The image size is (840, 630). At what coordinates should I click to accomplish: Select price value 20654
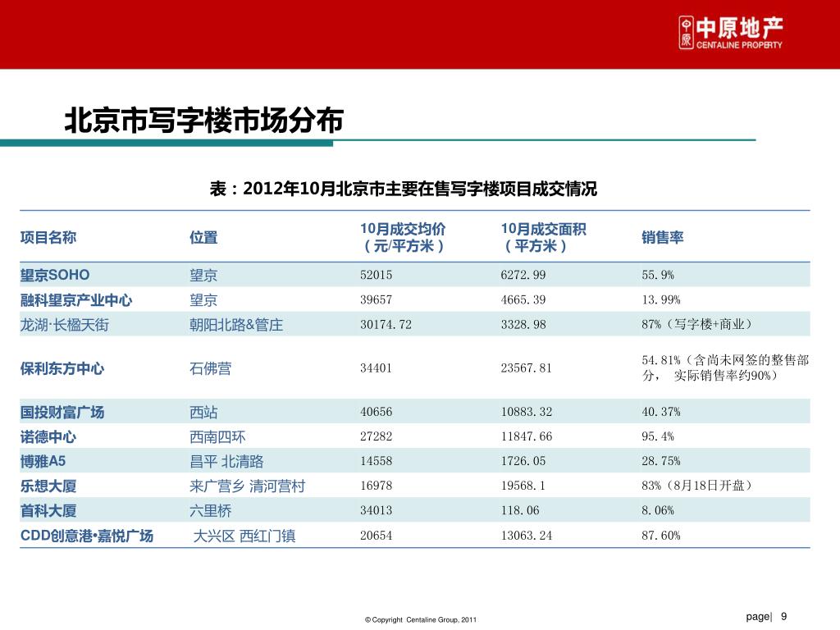376,536
